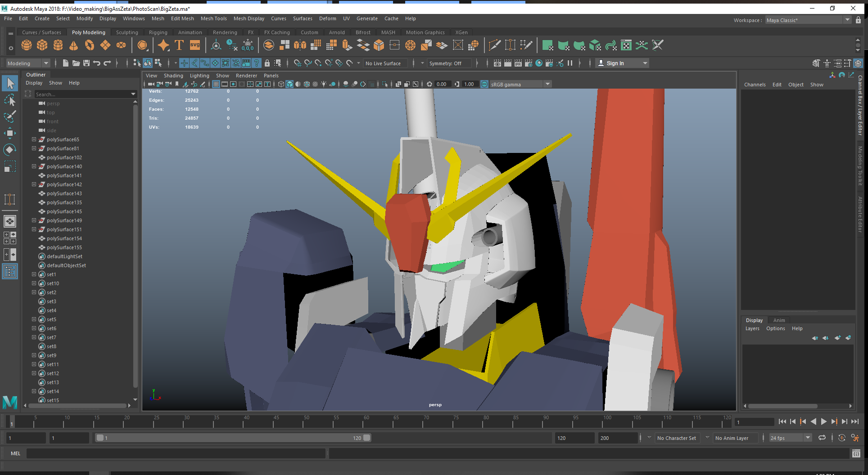Viewport: 868px width, 475px height.
Task: Play animation forwards
Action: click(x=824, y=421)
